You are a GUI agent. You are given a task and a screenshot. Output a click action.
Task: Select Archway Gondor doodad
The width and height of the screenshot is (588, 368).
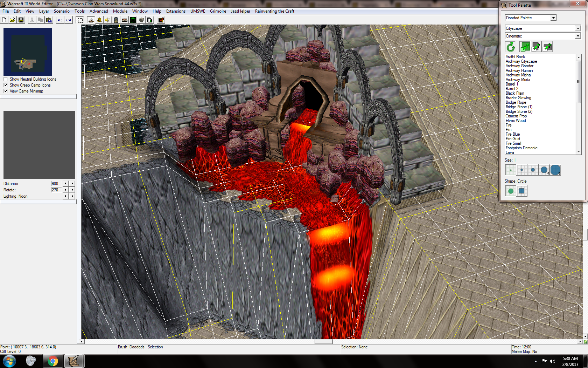coord(519,66)
